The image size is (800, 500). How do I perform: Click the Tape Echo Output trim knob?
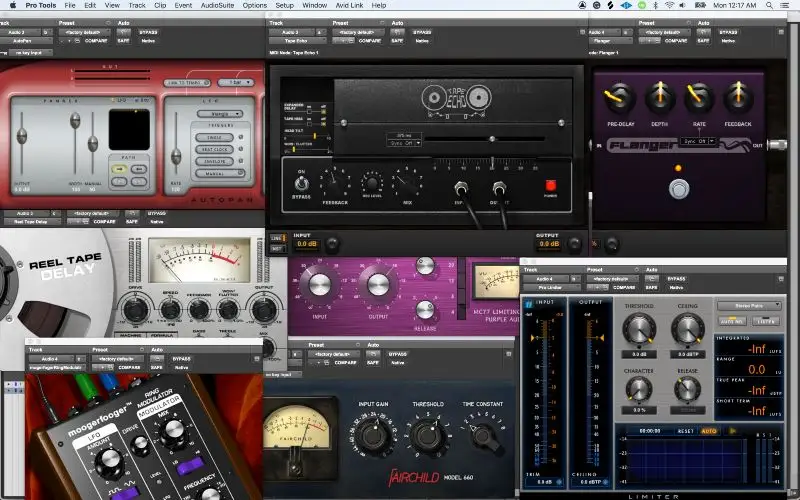pos(575,244)
